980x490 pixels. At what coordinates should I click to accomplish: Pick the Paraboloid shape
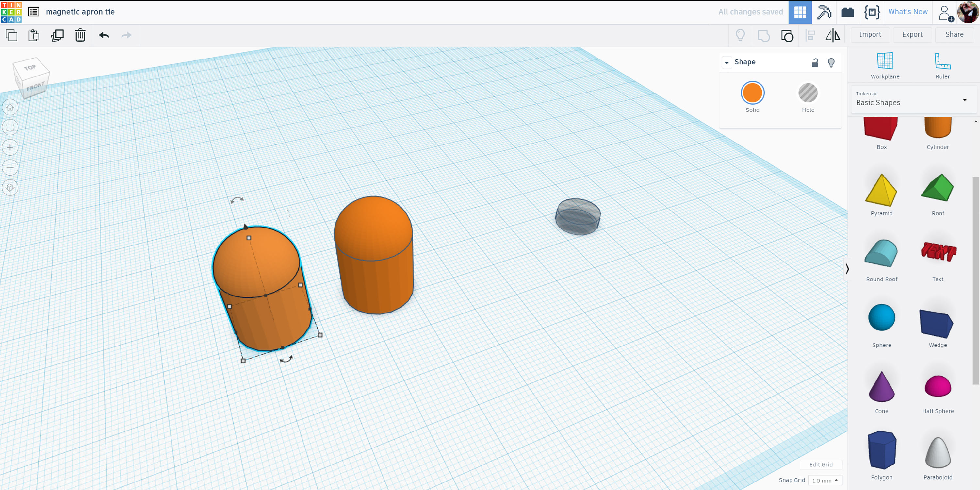(x=938, y=458)
